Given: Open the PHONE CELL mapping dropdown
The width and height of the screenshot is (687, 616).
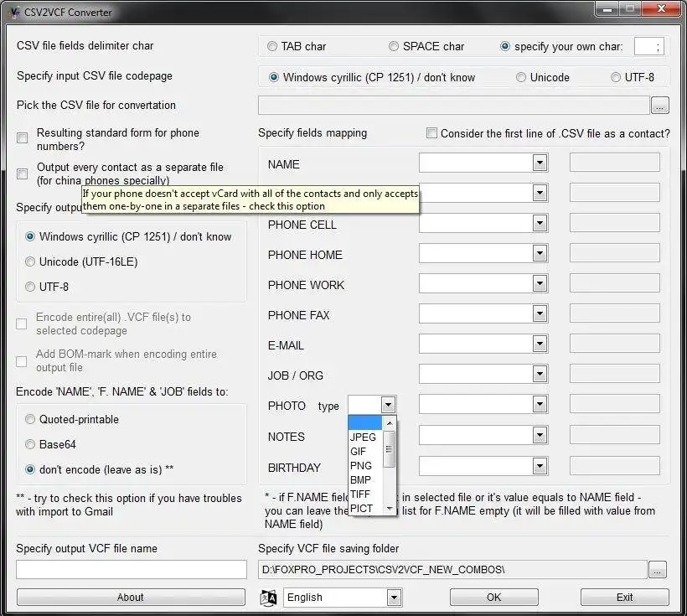Looking at the screenshot, I should point(540,224).
